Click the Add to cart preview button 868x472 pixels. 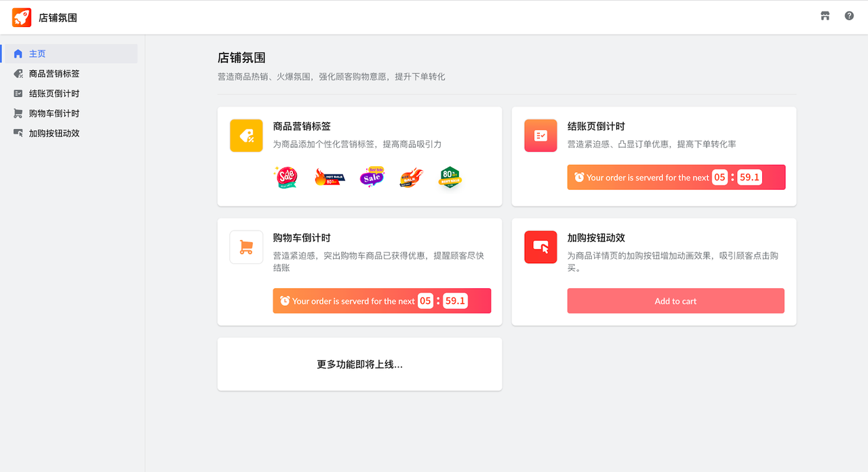coord(675,300)
